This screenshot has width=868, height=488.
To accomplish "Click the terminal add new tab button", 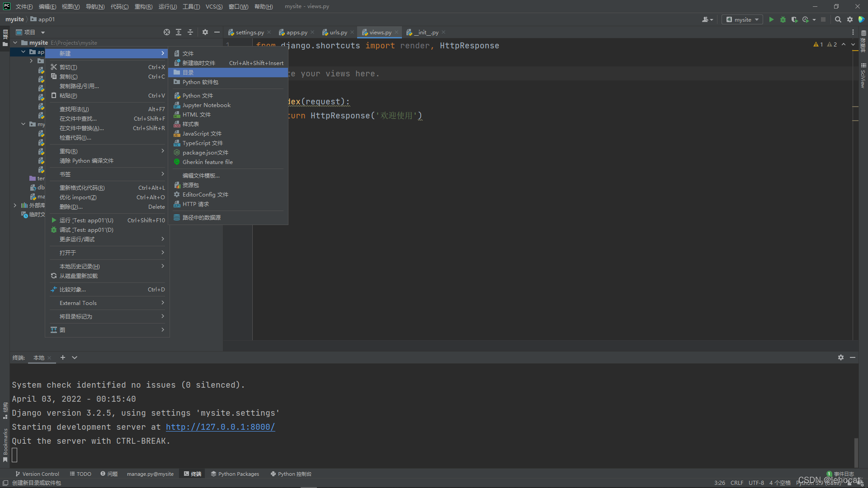I will tap(62, 357).
